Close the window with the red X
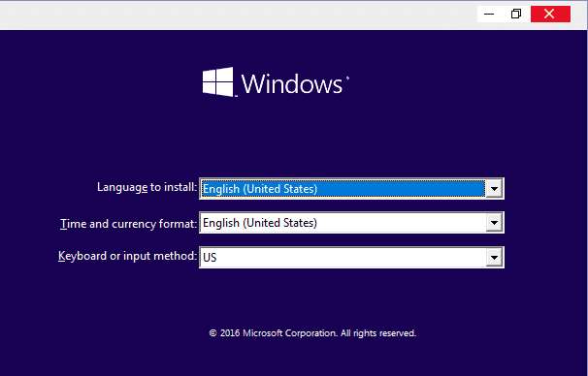588x376 pixels. coord(550,15)
